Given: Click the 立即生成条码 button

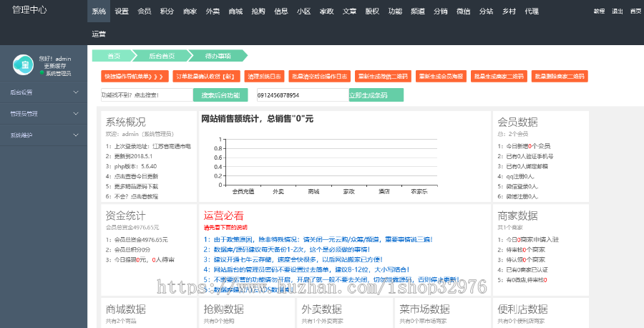Looking at the screenshot, I should pyautogui.click(x=376, y=95).
